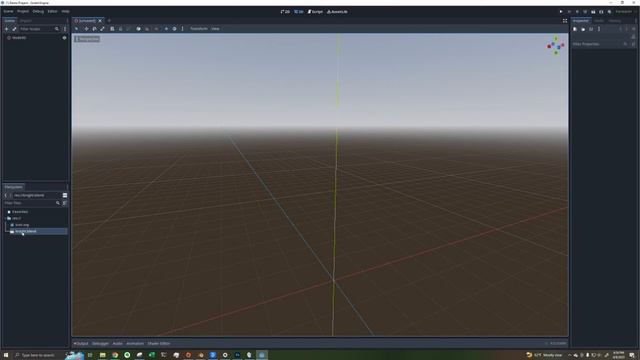Screen dimensions: 640x360
Task: Open the AssetLib workspace
Action: coord(337,12)
